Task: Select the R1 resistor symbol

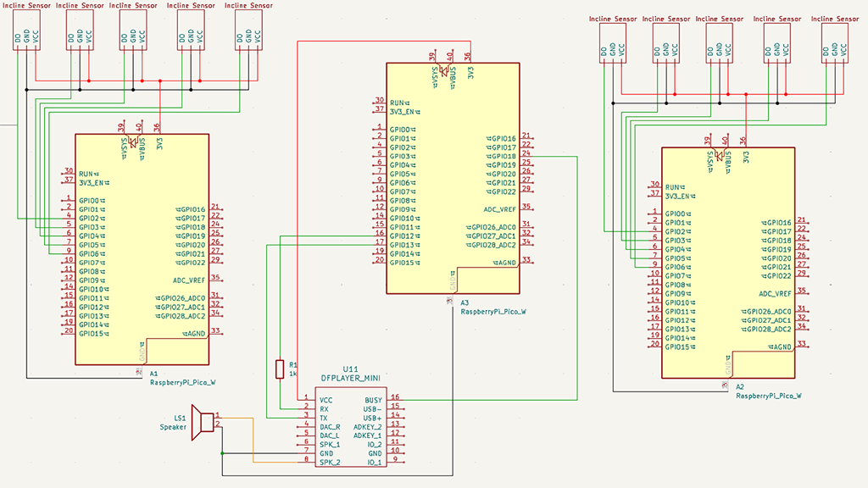Action: point(280,369)
